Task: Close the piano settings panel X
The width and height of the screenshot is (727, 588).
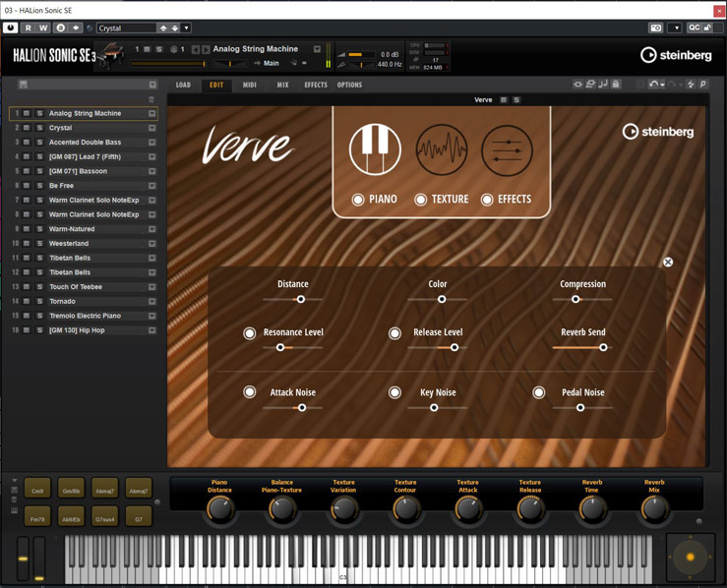Action: tap(668, 263)
